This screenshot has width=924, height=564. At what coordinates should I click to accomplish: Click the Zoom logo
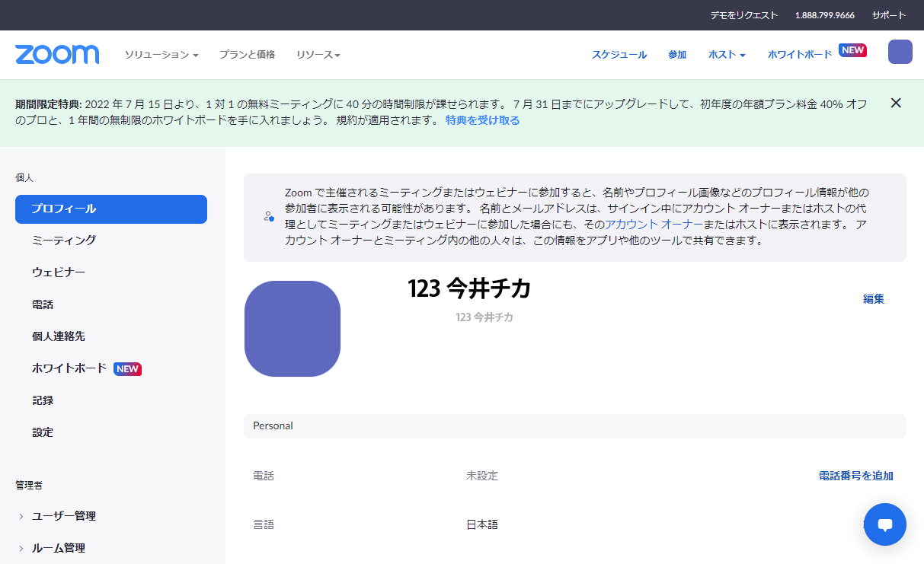tap(57, 54)
